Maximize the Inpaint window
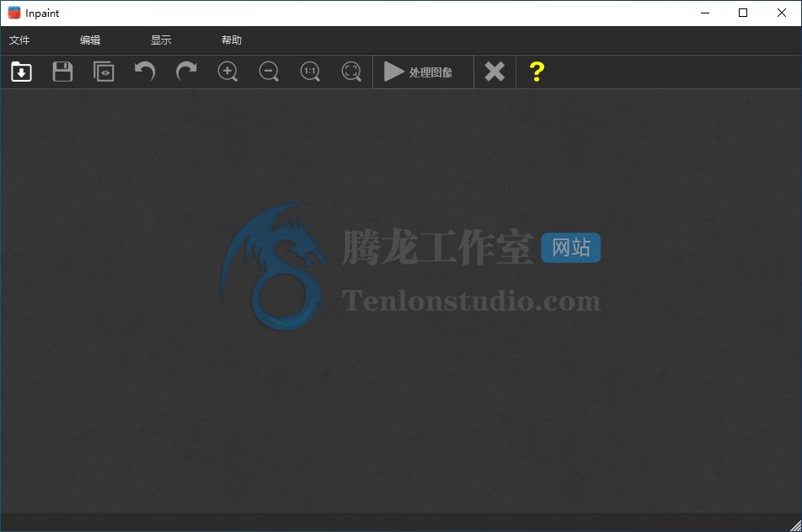The height and width of the screenshot is (532, 802). click(x=743, y=13)
